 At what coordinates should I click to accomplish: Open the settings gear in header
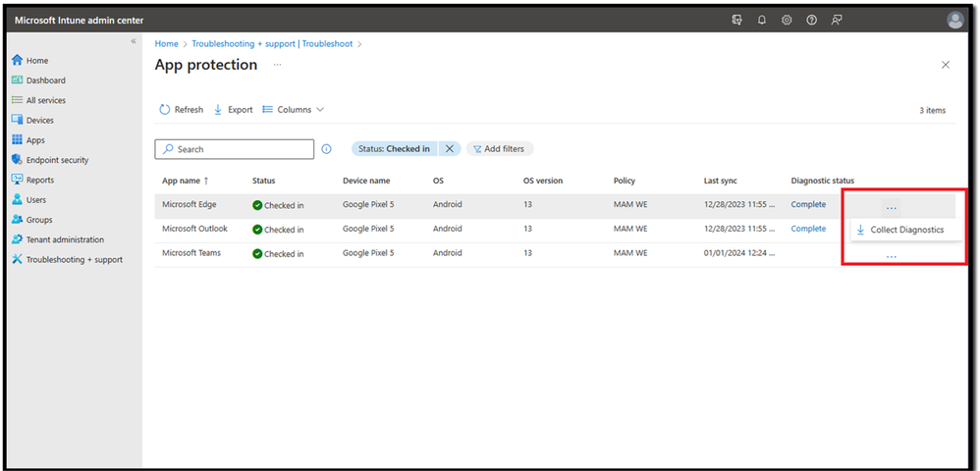point(787,20)
